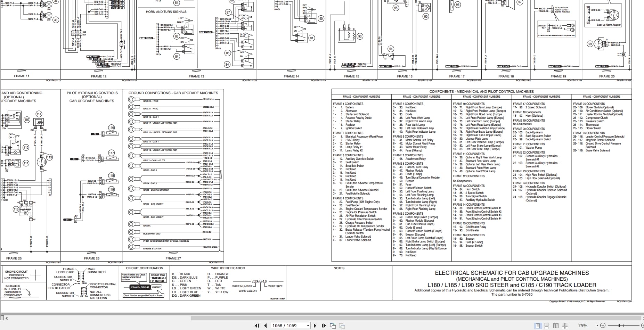Click the SHOWS CIRCUIT CROSSING NOT CONNECTED legend
Image resolution: width=644 pixels, height=330 pixels.
[x=16, y=275]
